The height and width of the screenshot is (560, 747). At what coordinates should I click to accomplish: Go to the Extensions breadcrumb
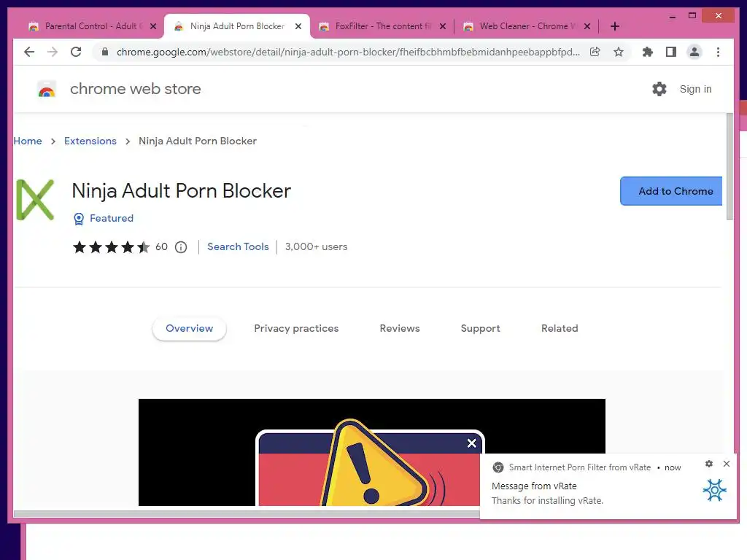tap(90, 141)
